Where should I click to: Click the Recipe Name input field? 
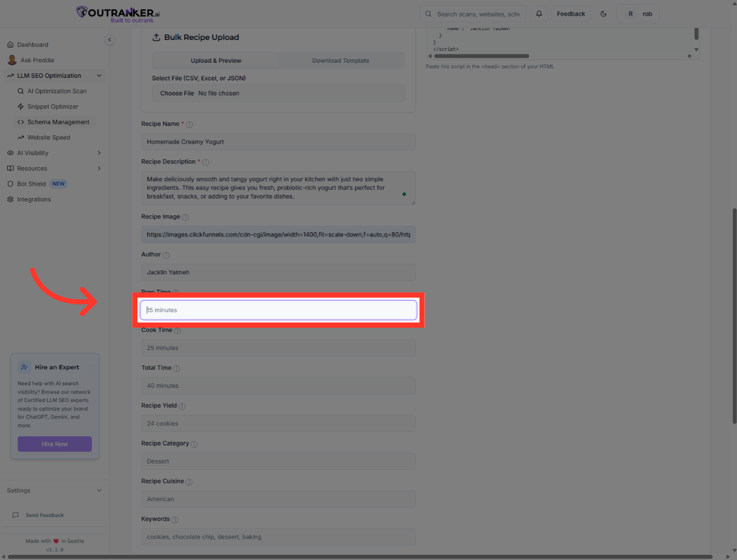point(278,142)
